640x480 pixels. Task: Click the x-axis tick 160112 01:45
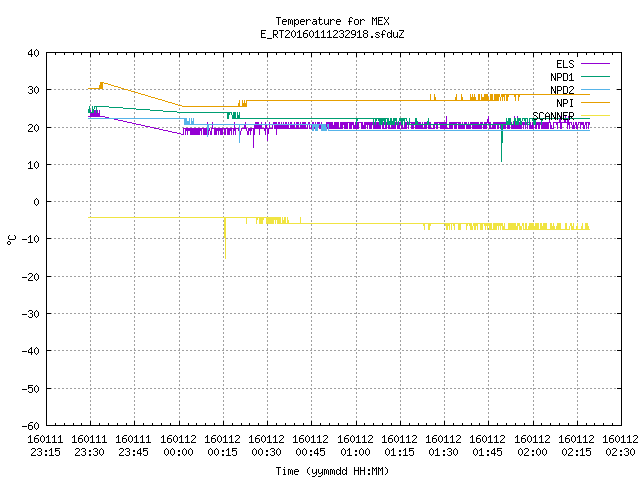pos(488,446)
